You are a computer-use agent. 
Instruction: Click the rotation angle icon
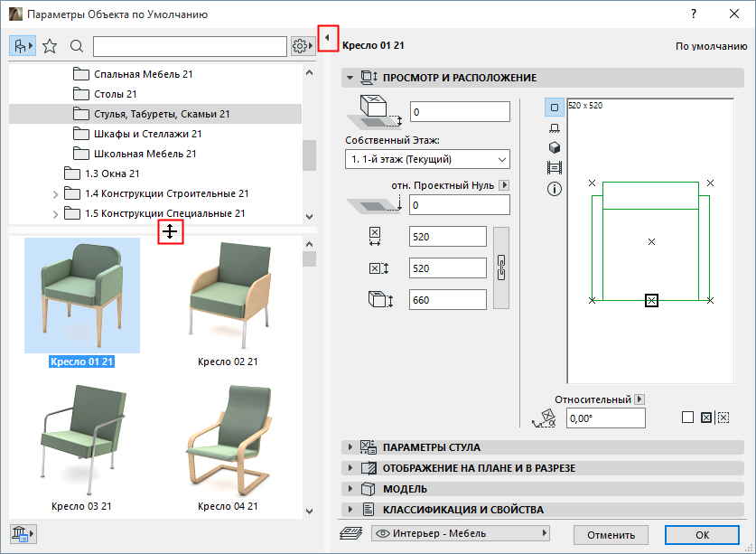[545, 418]
